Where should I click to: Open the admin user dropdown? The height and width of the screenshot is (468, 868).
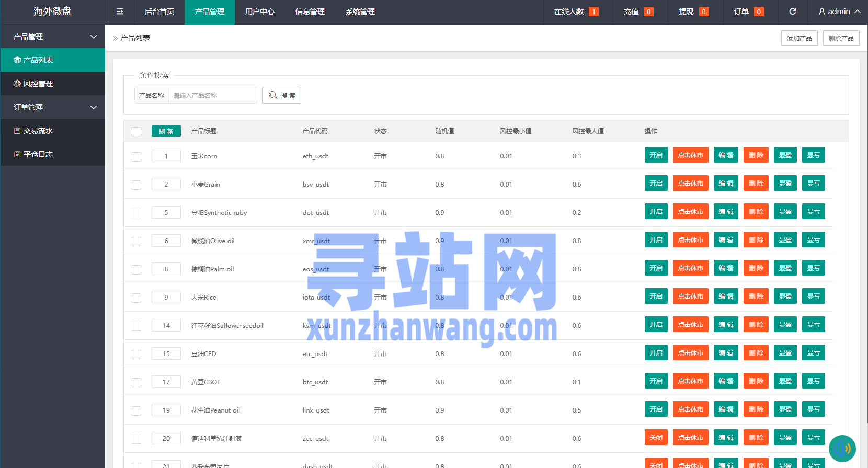pyautogui.click(x=839, y=12)
